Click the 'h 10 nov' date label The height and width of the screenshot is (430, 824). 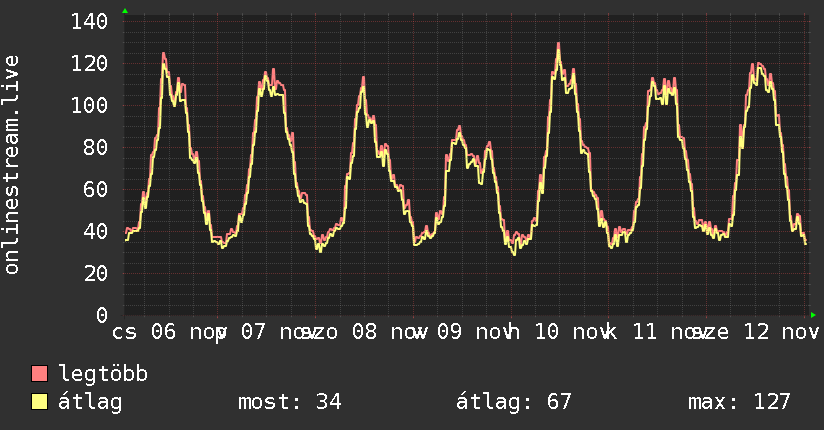pyautogui.click(x=559, y=332)
